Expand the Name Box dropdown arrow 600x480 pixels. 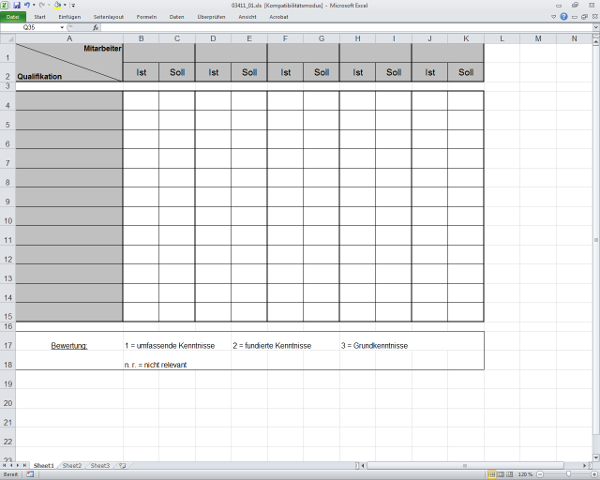[62, 27]
